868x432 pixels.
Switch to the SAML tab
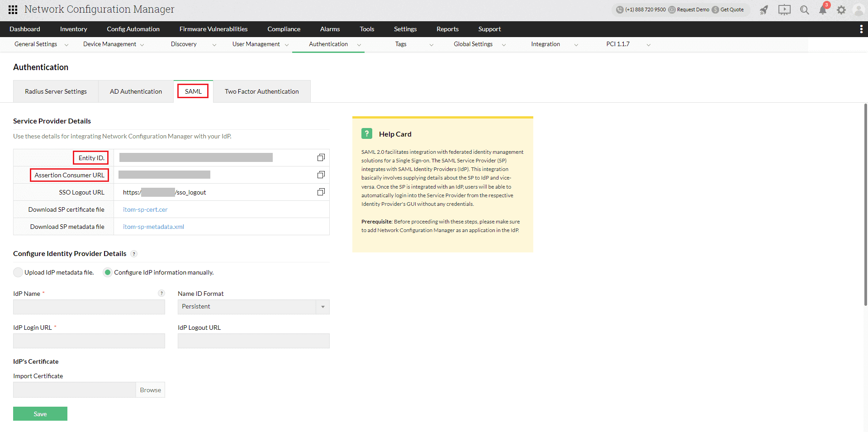[x=193, y=91]
